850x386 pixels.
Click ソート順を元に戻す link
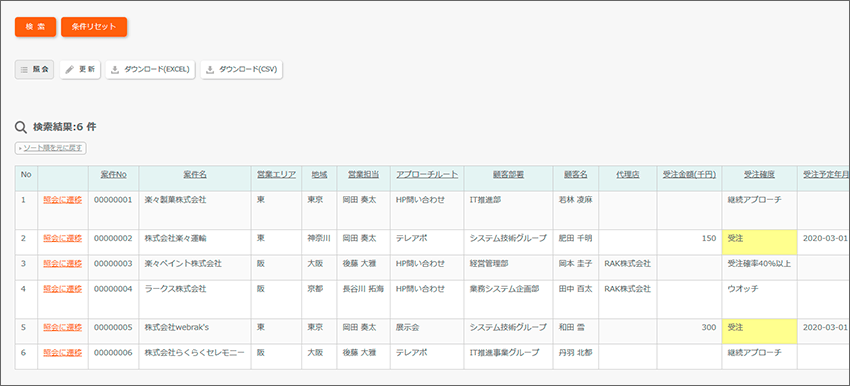coord(50,148)
